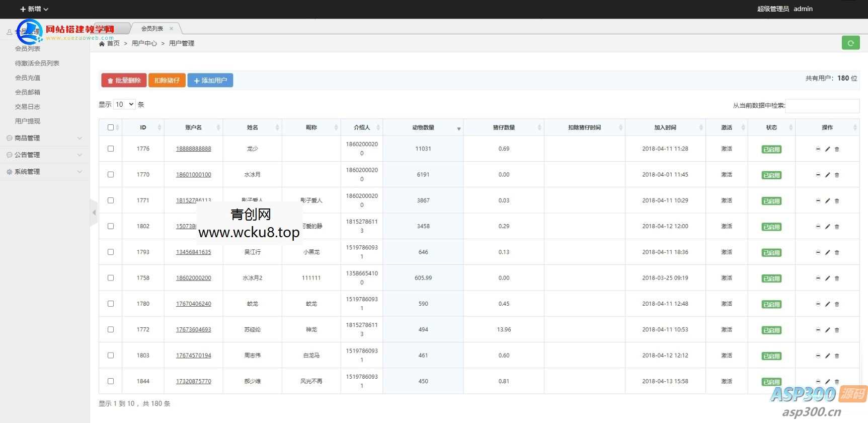Viewport: 868px width, 423px height.
Task: Collapse sidebar using left arrow handle
Action: pos(94,213)
